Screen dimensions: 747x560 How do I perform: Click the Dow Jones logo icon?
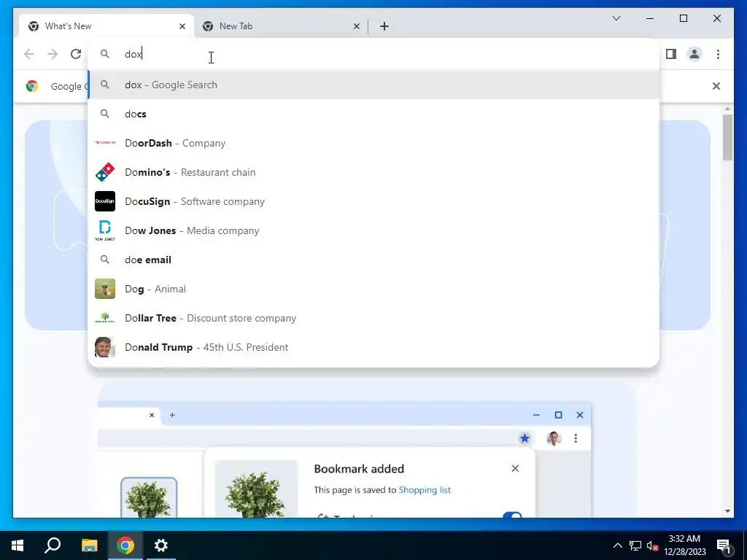coord(105,230)
